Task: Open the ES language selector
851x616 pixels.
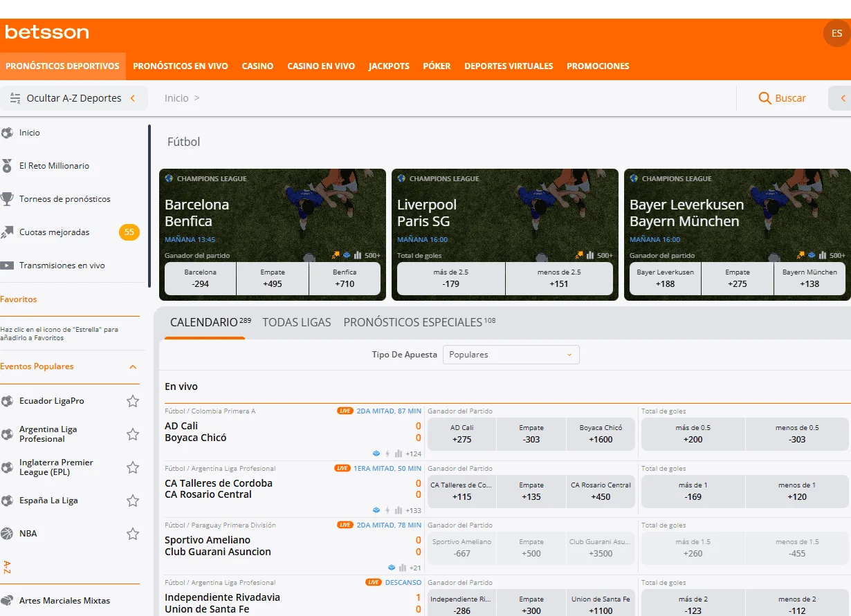Action: click(836, 33)
